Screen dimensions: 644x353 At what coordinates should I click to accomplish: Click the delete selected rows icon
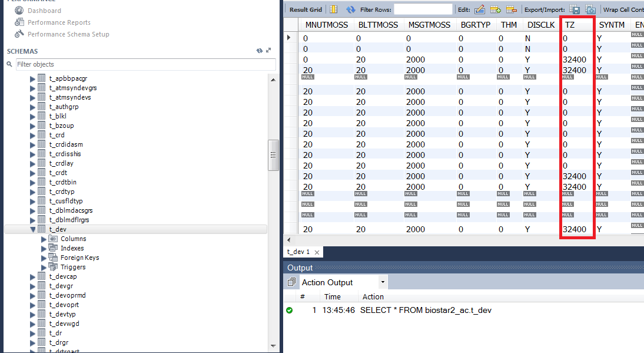pyautogui.click(x=511, y=9)
